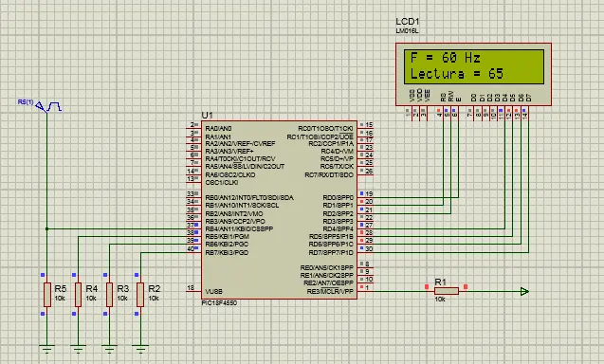Click the 'R2' resistor reference label
The height and width of the screenshot is (364, 604).
click(x=154, y=288)
